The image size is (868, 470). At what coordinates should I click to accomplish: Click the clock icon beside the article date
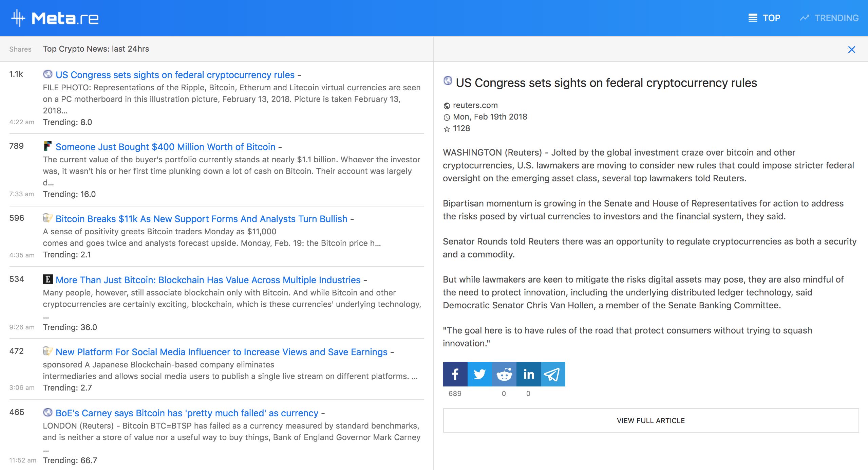tap(447, 117)
